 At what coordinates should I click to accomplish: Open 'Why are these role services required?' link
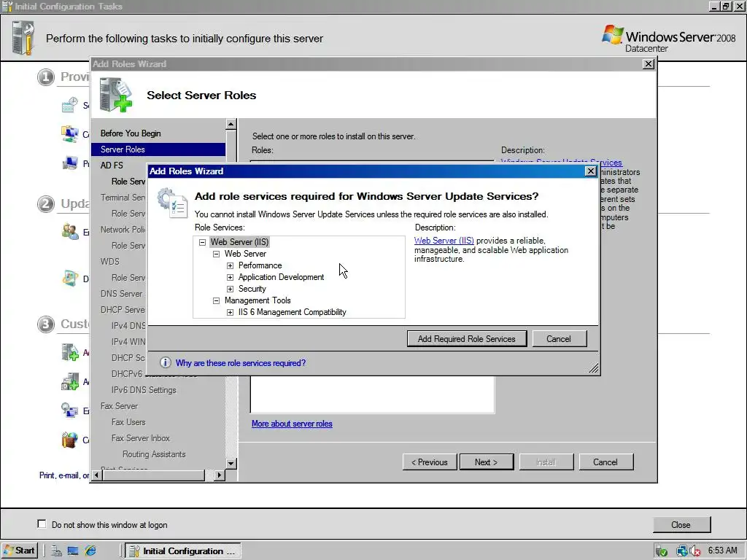click(x=241, y=363)
